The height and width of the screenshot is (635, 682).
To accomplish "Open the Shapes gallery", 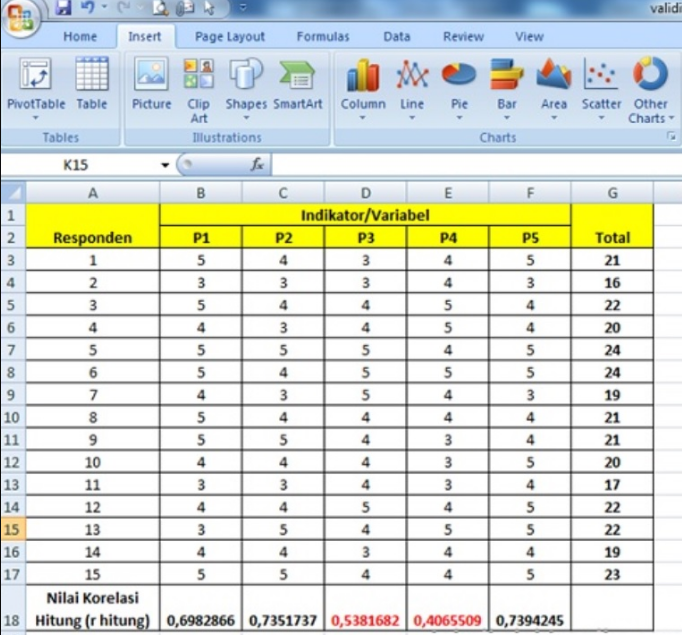I will (x=246, y=84).
